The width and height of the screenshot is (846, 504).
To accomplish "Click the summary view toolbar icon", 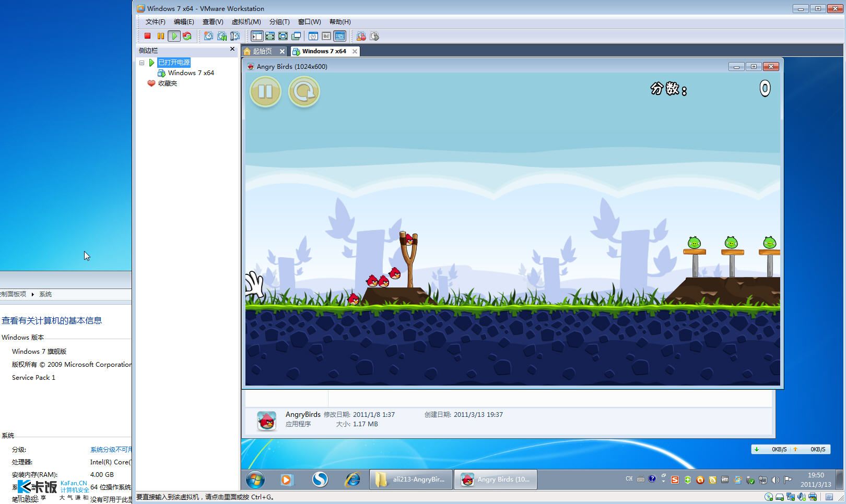I will pos(313,36).
